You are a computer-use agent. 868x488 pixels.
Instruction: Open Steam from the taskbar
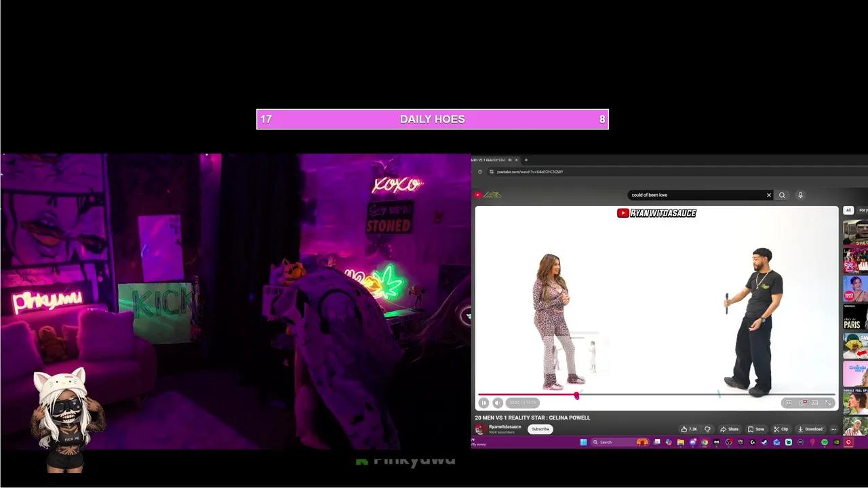[764, 442]
